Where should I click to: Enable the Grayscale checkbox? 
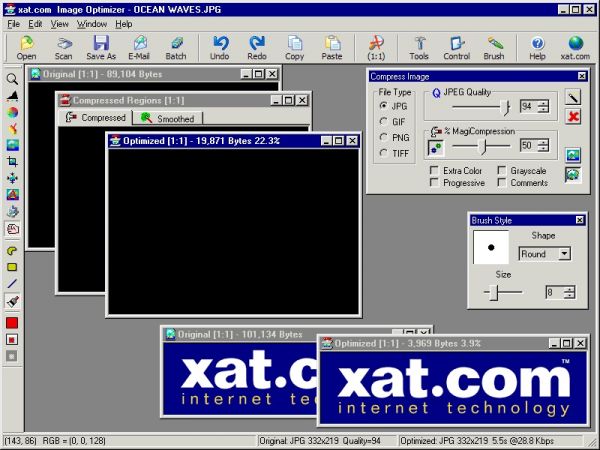tap(502, 170)
